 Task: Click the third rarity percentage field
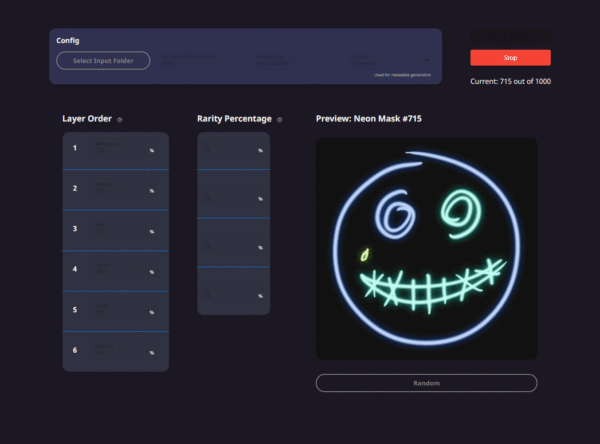[233, 244]
